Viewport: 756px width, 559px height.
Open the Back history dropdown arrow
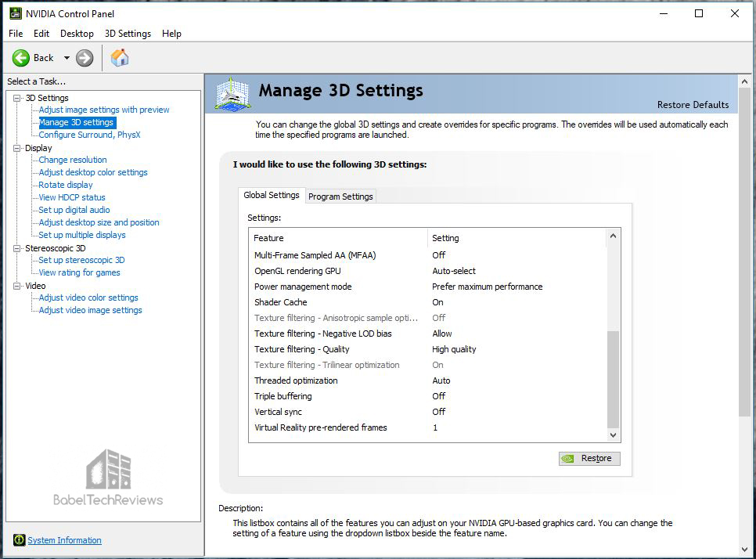tap(67, 58)
